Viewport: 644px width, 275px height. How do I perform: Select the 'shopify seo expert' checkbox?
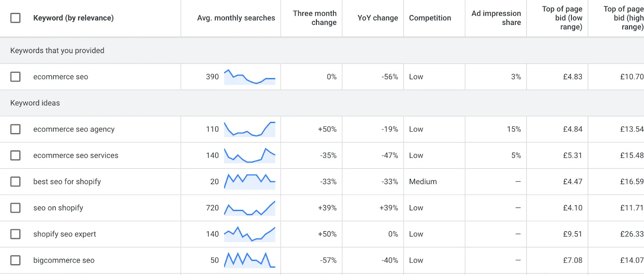(15, 234)
